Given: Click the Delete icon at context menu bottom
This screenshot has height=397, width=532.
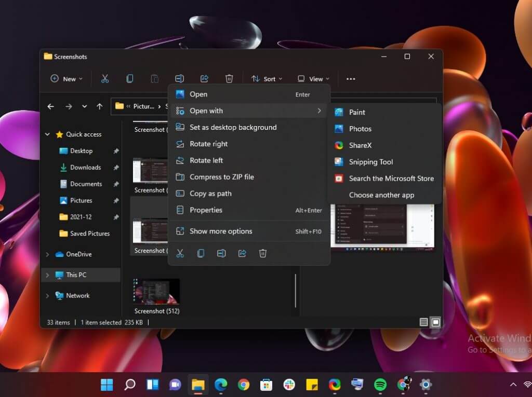Looking at the screenshot, I should [262, 253].
